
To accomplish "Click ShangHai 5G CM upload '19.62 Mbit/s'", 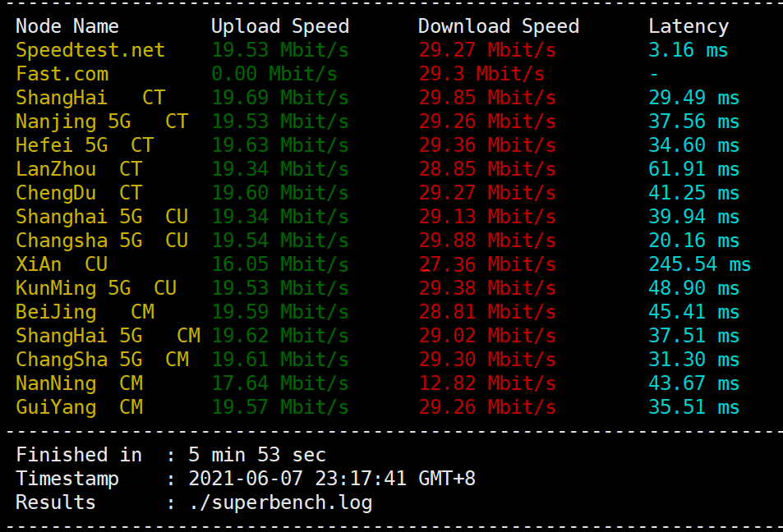I will tap(280, 335).
